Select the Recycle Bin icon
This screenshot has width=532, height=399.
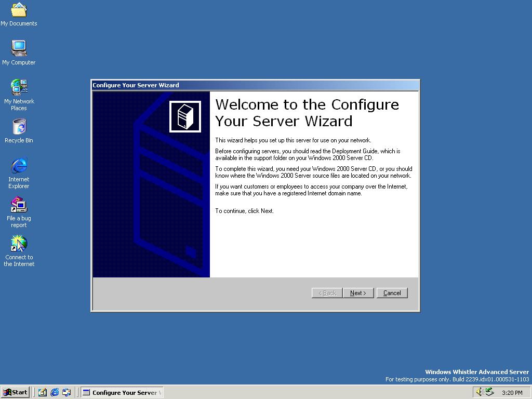[19, 131]
